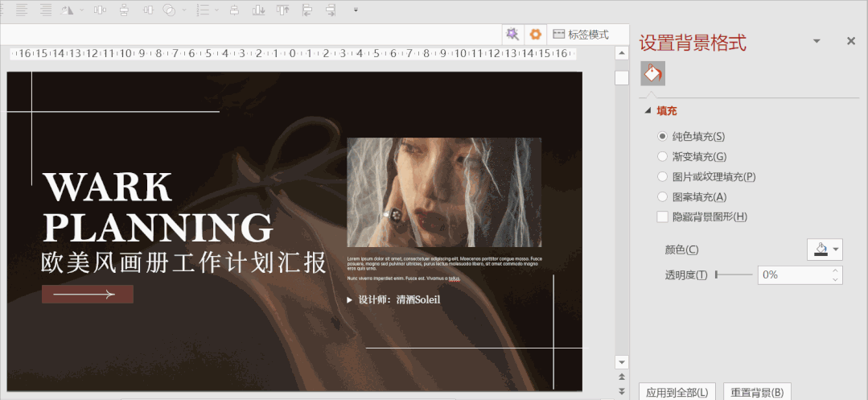
Task: Check the 隐藏背景图形 checkbox
Action: (662, 216)
